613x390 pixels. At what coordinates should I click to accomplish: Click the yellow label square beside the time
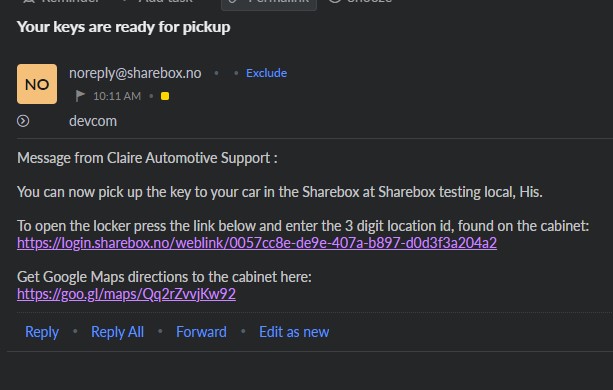pyautogui.click(x=165, y=96)
